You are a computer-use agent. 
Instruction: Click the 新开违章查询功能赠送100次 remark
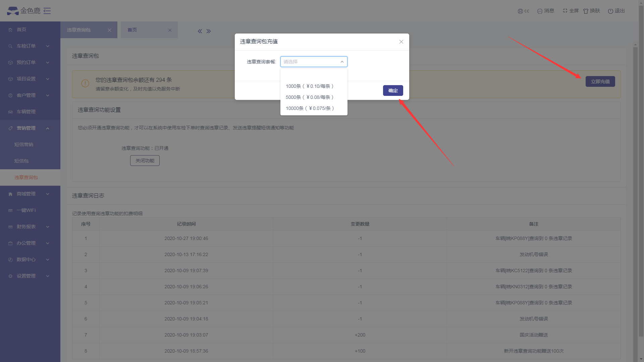tap(534, 351)
